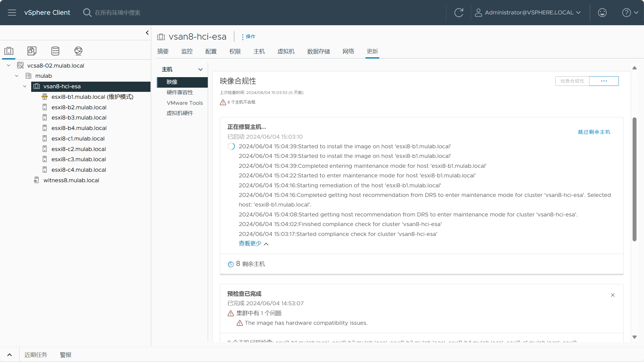
Task: Click host icon beside esxi8-c4.mulab.local
Action: click(x=45, y=170)
